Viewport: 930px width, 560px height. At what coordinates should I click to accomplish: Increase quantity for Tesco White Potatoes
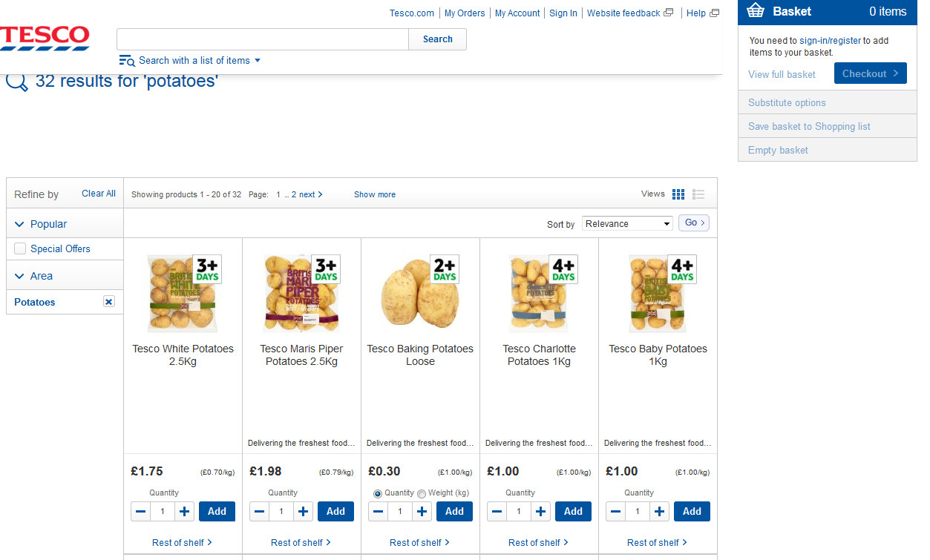pos(185,511)
